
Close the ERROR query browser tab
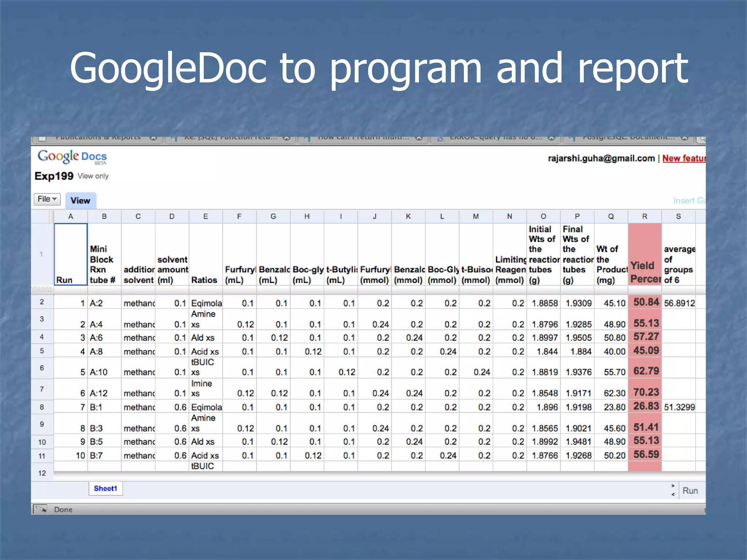[551, 138]
